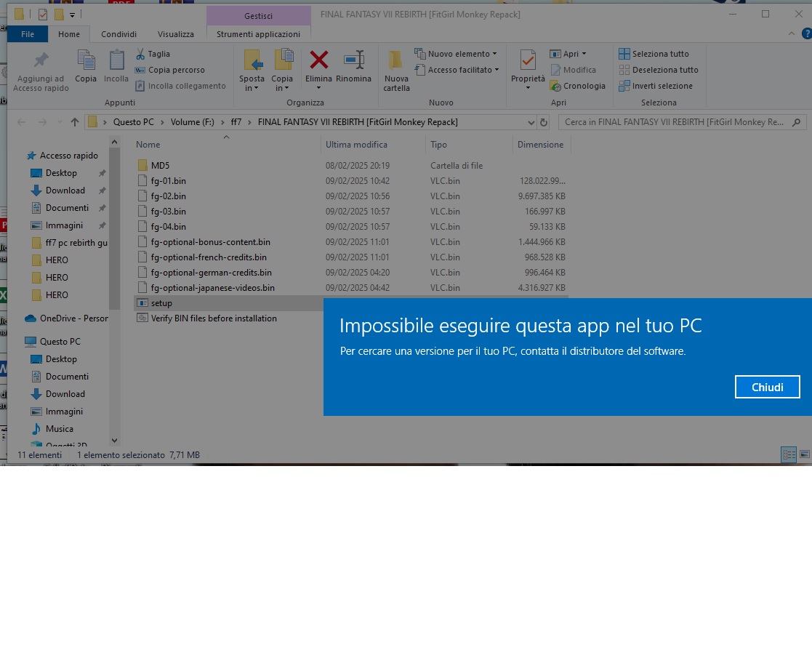Screen dimensions: 812x666
Task: Click the Copia ribbon icon
Action: click(86, 60)
